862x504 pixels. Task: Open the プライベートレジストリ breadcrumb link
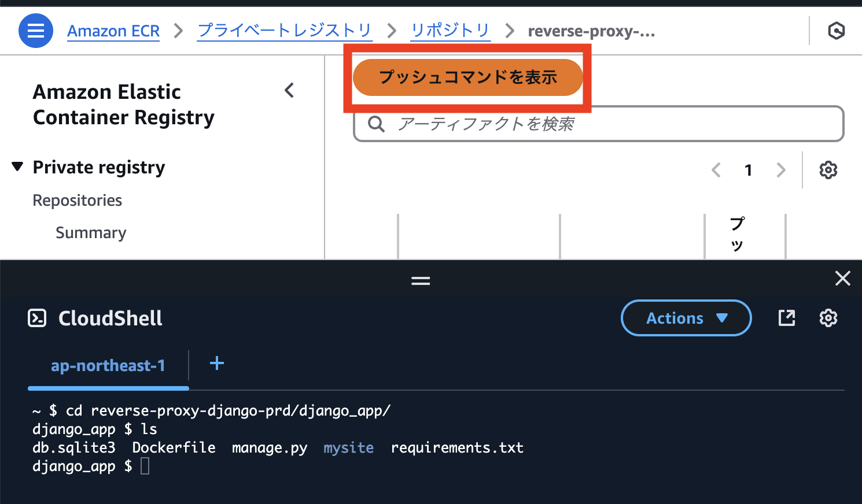(285, 31)
